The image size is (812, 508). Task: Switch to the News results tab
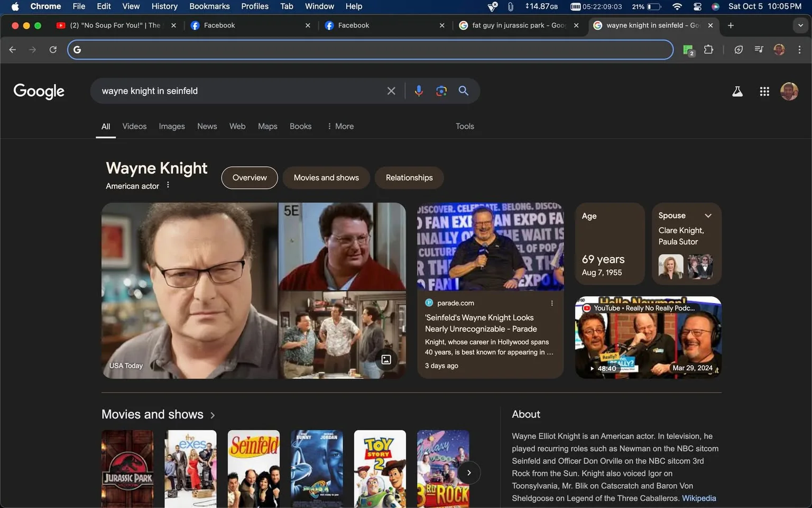(x=207, y=126)
